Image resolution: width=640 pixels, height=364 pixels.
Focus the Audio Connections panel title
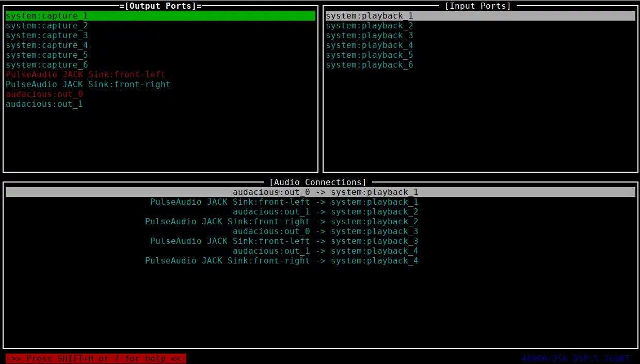point(318,183)
